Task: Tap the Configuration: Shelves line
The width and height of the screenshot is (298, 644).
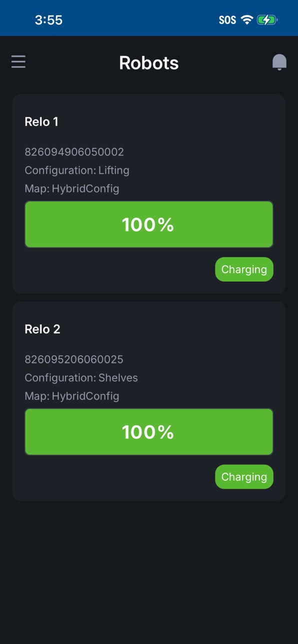Action: pyautogui.click(x=81, y=378)
